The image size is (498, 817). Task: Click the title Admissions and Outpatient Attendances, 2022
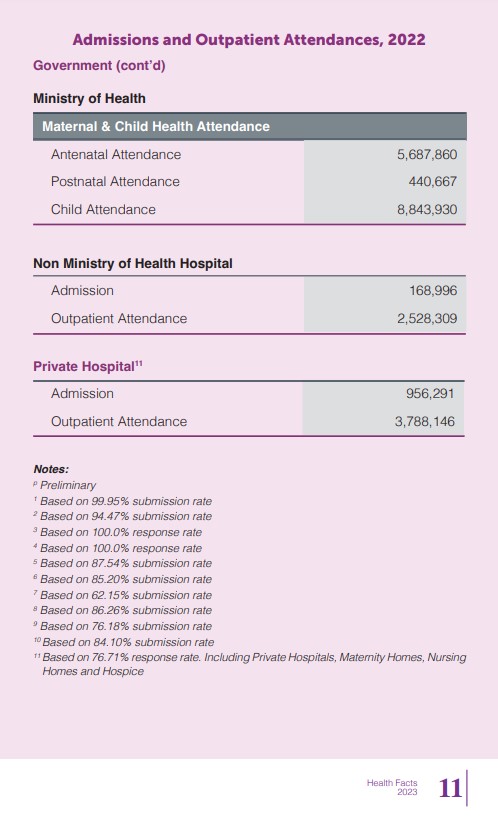pyautogui.click(x=249, y=40)
